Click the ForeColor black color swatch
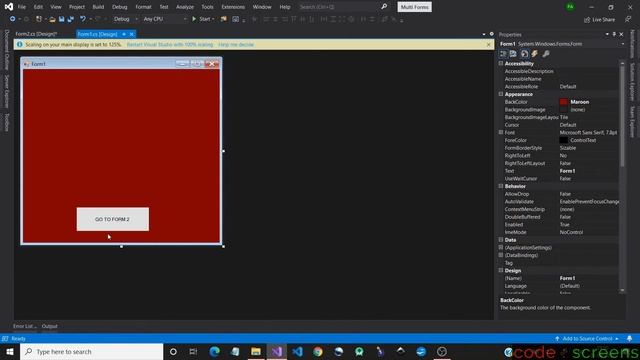 pyautogui.click(x=564, y=140)
